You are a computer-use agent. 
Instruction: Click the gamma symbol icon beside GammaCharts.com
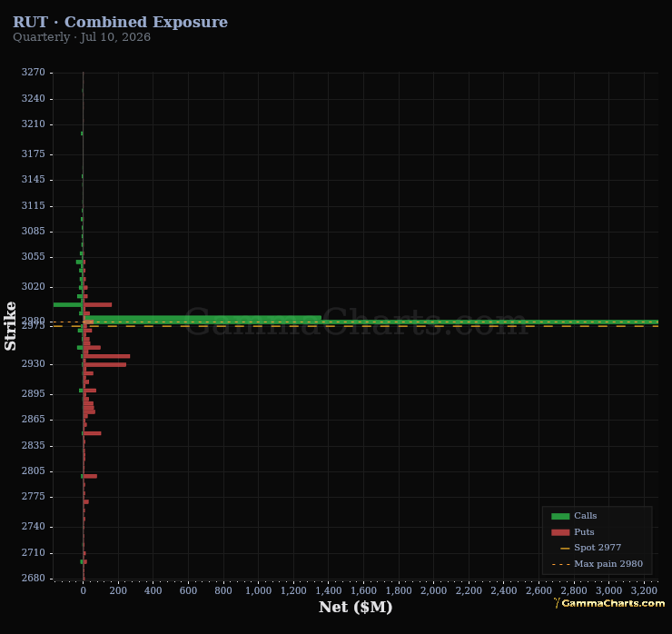[557, 603]
